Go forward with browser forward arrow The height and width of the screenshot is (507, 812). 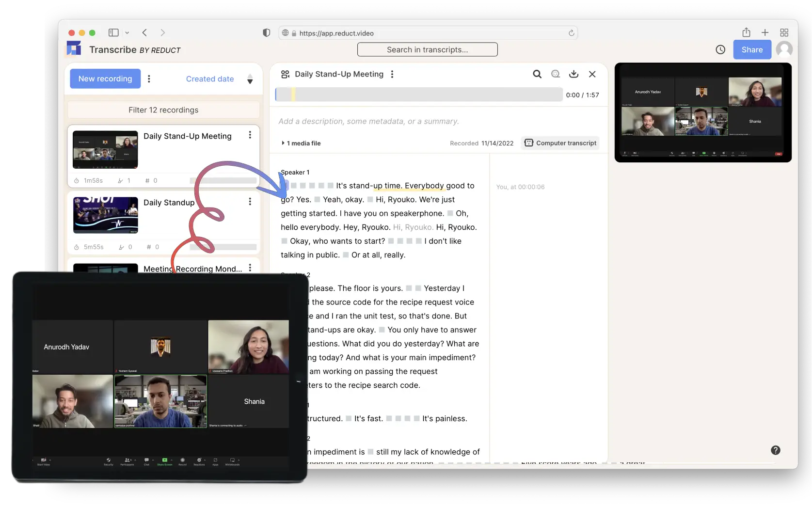[162, 32]
